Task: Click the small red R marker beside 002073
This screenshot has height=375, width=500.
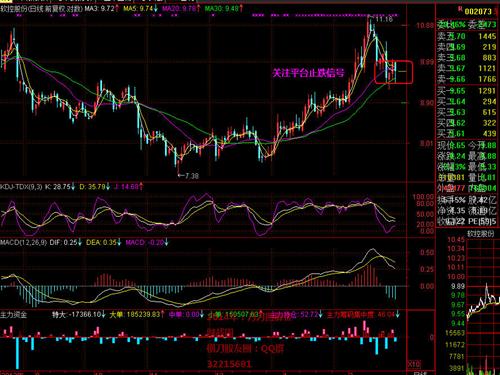Action: [x=460, y=9]
